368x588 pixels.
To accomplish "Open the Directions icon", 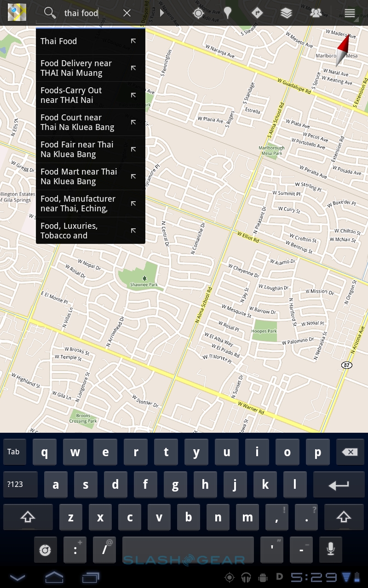I will point(257,13).
